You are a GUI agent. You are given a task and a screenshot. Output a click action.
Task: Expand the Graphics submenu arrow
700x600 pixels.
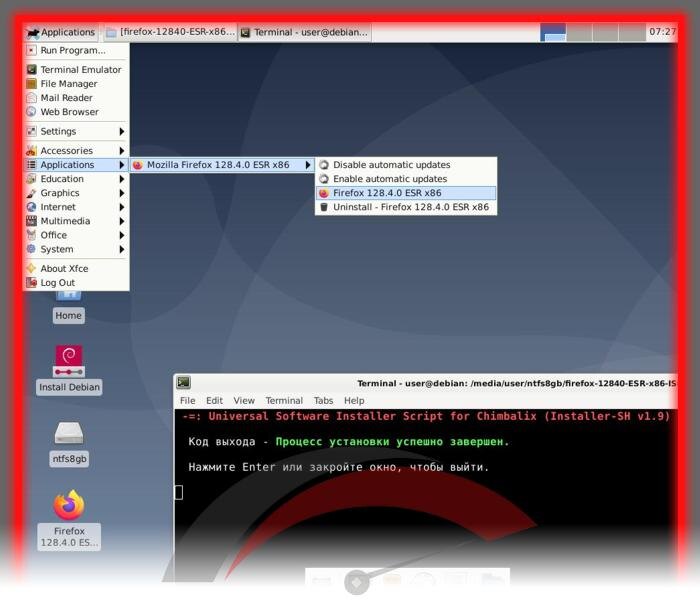coord(121,193)
